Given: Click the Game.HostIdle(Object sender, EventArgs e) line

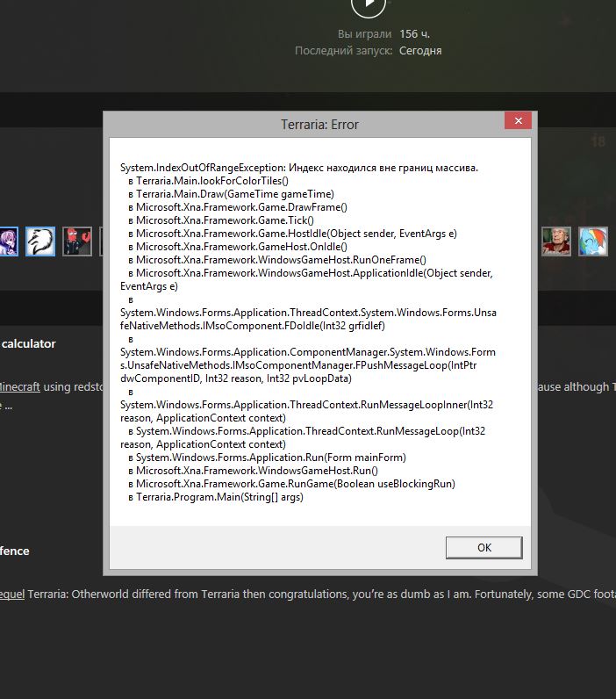Looking at the screenshot, I should (x=292, y=234).
